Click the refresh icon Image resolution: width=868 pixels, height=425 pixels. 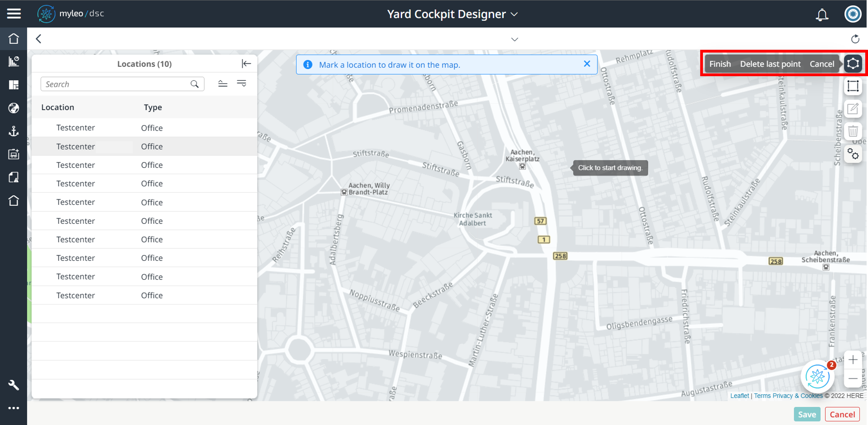[855, 39]
